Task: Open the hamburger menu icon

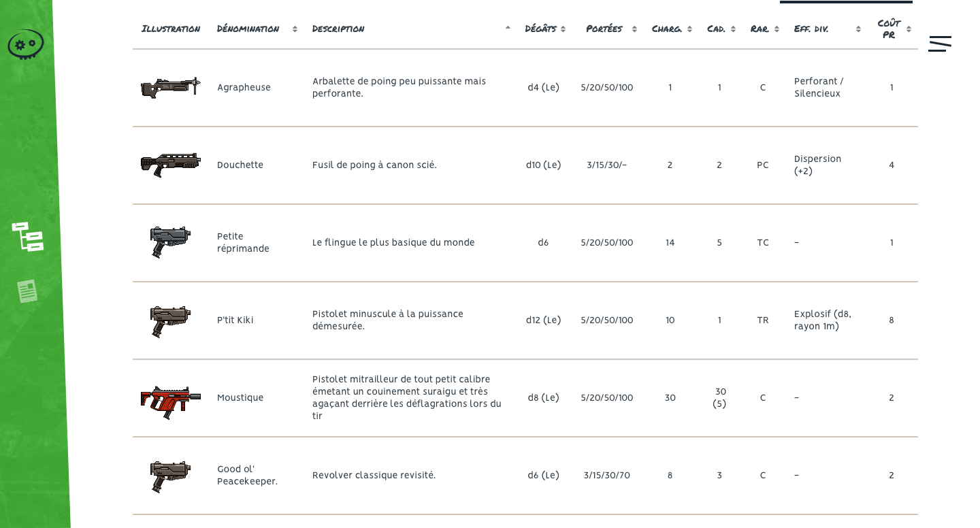Action: [940, 44]
